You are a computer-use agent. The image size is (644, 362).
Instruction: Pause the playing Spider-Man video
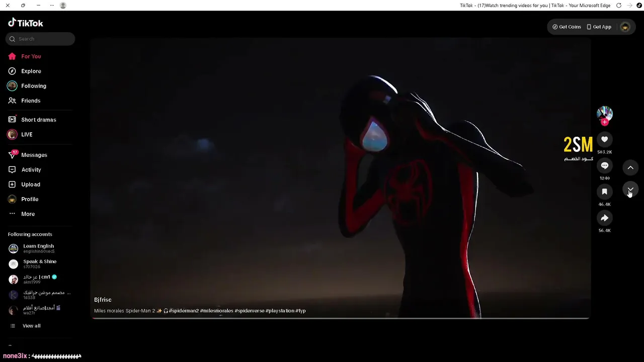(340, 178)
